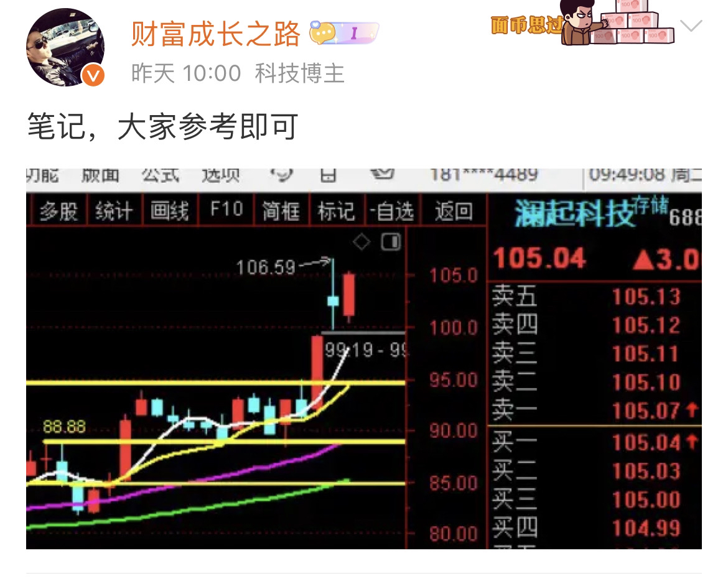Click the 88.88 price label

[x=64, y=426]
